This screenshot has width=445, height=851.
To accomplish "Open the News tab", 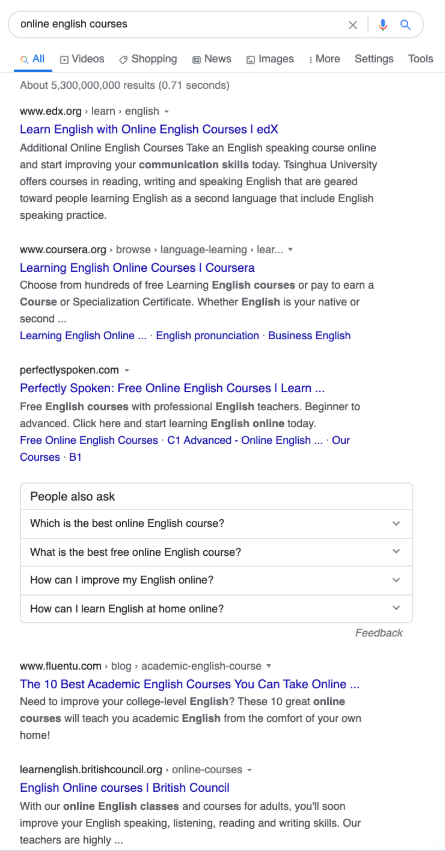I will (212, 59).
